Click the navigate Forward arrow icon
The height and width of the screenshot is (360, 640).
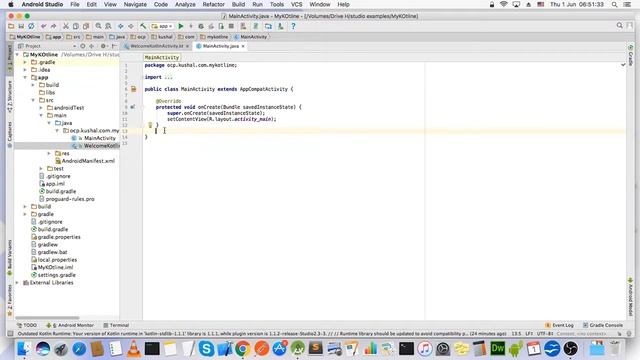131,26
